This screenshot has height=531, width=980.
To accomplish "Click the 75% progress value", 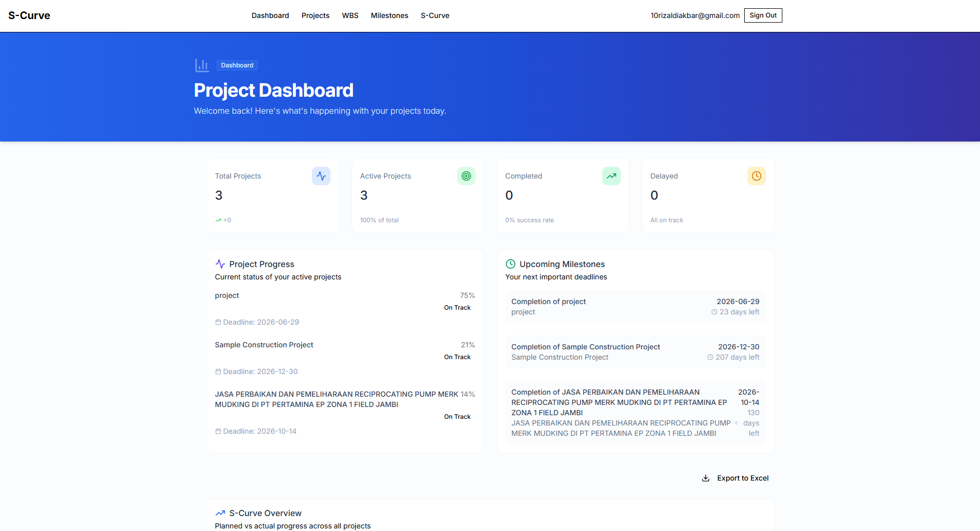I will click(x=467, y=295).
